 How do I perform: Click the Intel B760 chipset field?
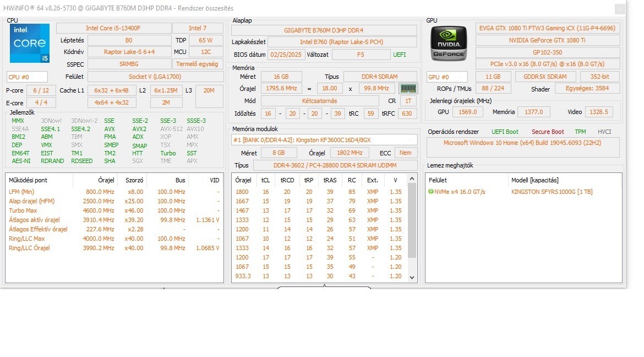coord(342,42)
